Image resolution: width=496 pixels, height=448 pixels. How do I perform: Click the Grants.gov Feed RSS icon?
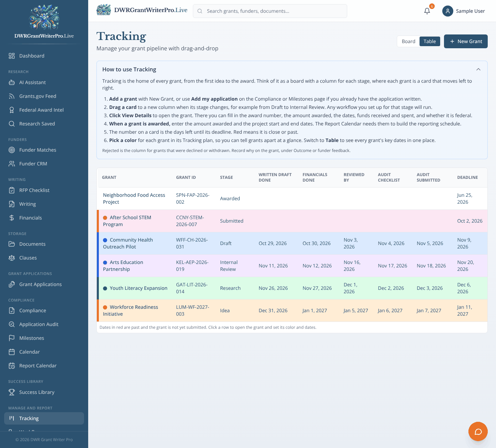click(x=12, y=96)
